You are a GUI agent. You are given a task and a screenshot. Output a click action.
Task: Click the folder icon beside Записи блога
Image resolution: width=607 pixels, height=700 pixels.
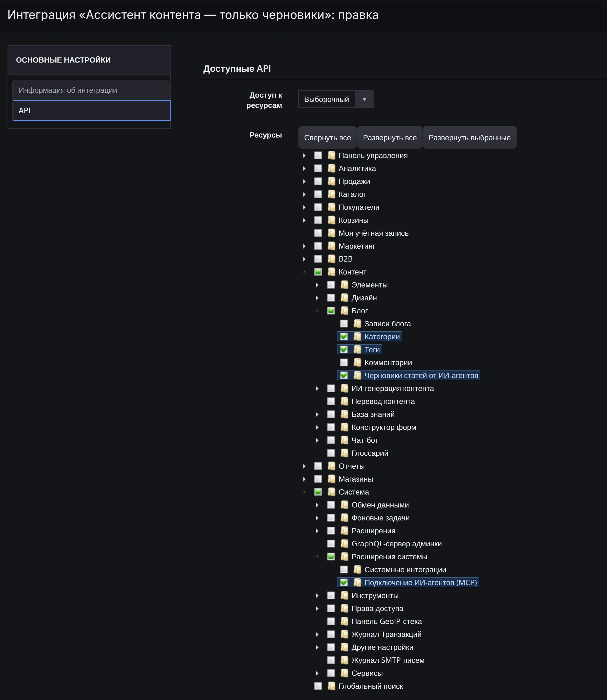tap(357, 324)
